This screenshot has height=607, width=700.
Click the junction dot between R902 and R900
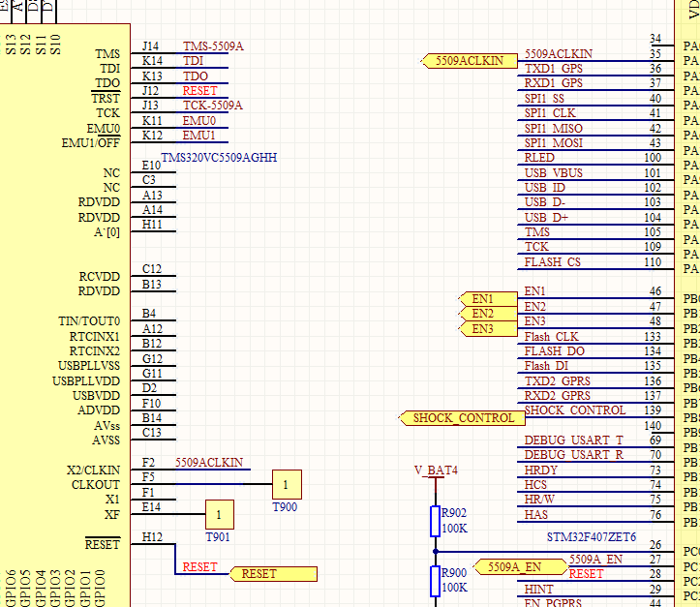(x=436, y=552)
